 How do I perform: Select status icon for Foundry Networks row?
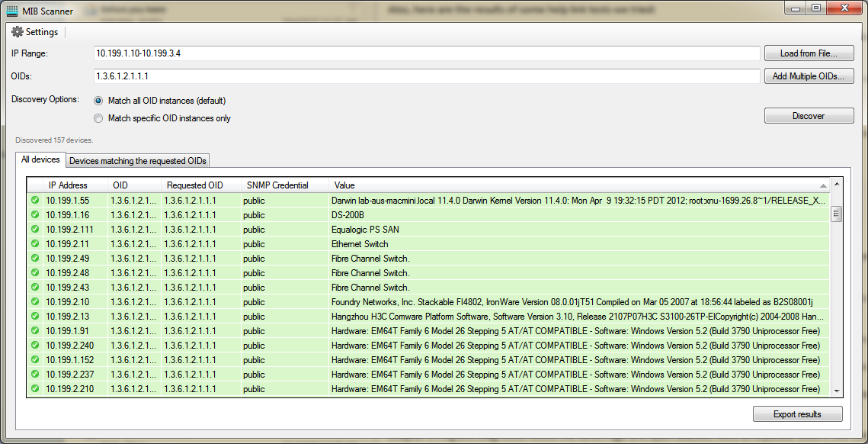click(35, 302)
